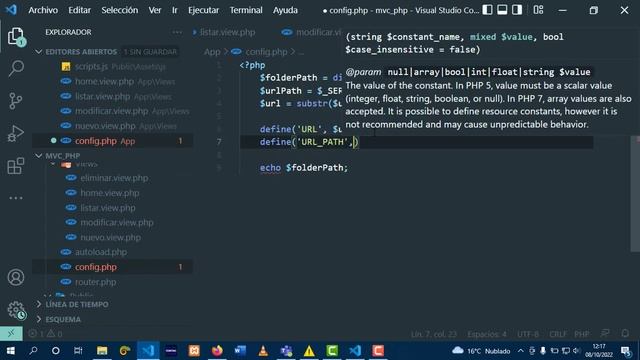Open the Accounts menu icon
Image resolution: width=640 pixels, height=360 pixels.
pyautogui.click(x=16, y=278)
